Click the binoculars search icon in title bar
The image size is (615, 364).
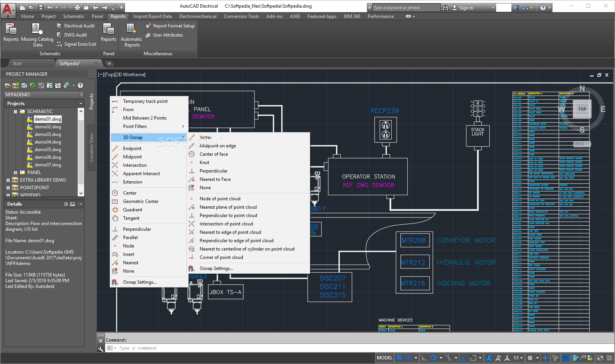click(445, 8)
